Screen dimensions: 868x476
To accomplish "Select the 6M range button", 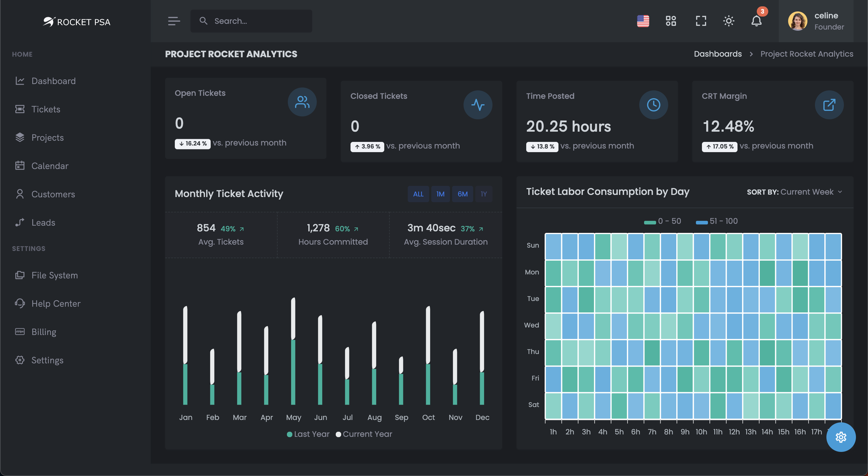I will click(462, 194).
